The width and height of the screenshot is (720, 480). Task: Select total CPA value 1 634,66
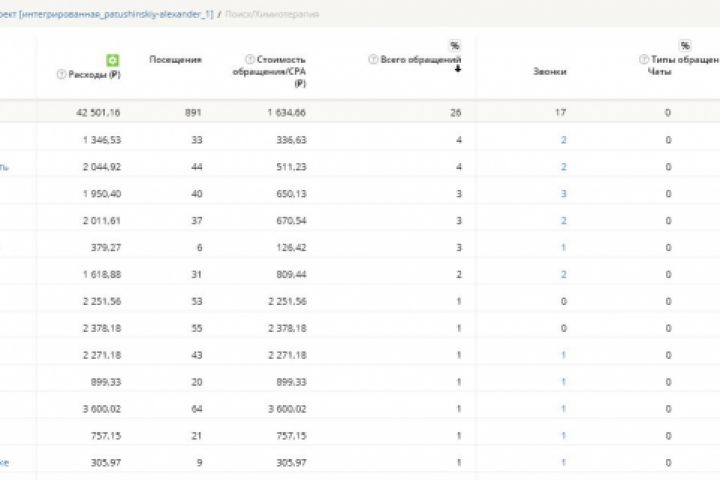(287, 113)
